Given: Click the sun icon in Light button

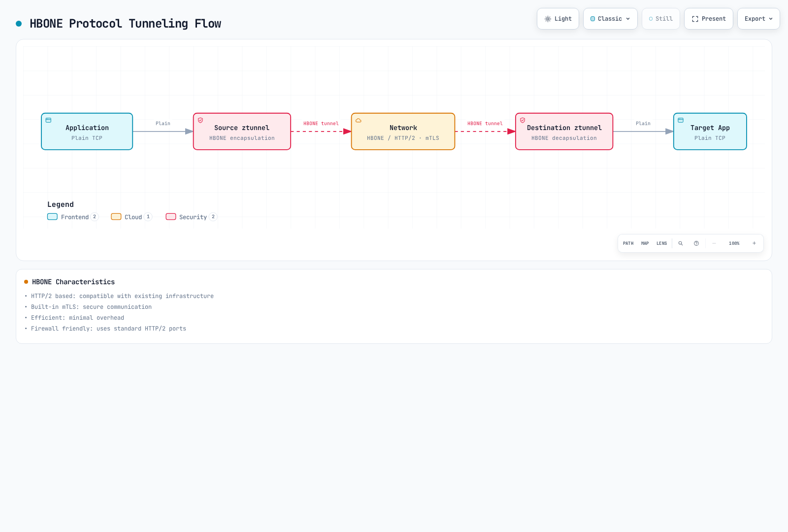Looking at the screenshot, I should 548,19.
